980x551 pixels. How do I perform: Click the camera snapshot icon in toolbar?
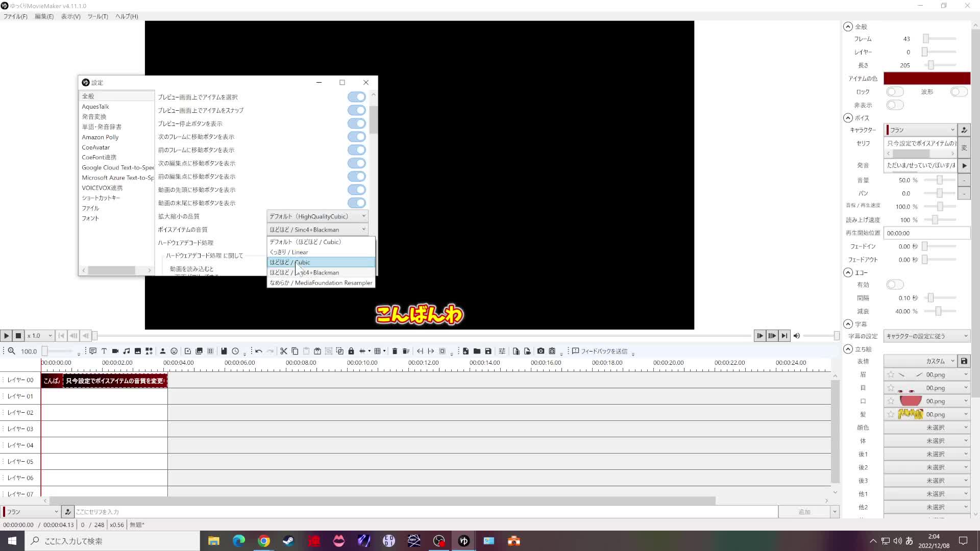coord(541,351)
